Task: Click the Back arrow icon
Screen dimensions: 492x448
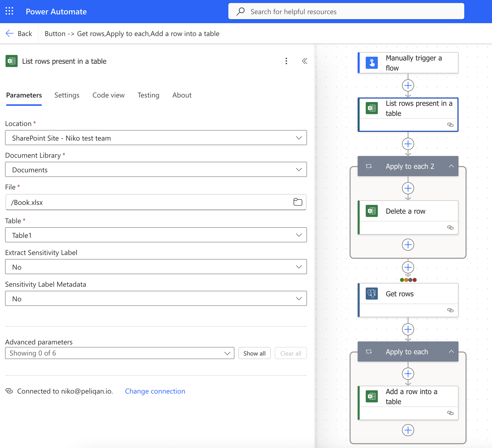Action: click(x=10, y=34)
